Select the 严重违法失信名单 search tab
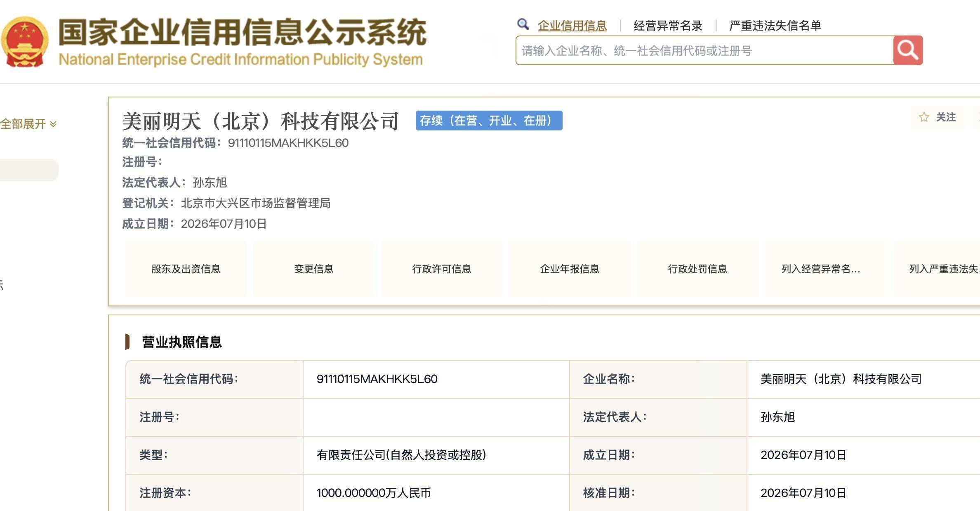Viewport: 980px width, 511px height. click(x=775, y=26)
